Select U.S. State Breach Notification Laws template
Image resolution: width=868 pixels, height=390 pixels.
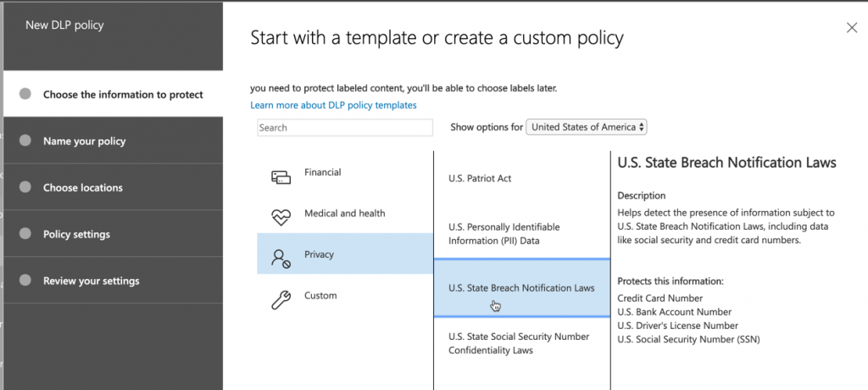[x=522, y=288]
